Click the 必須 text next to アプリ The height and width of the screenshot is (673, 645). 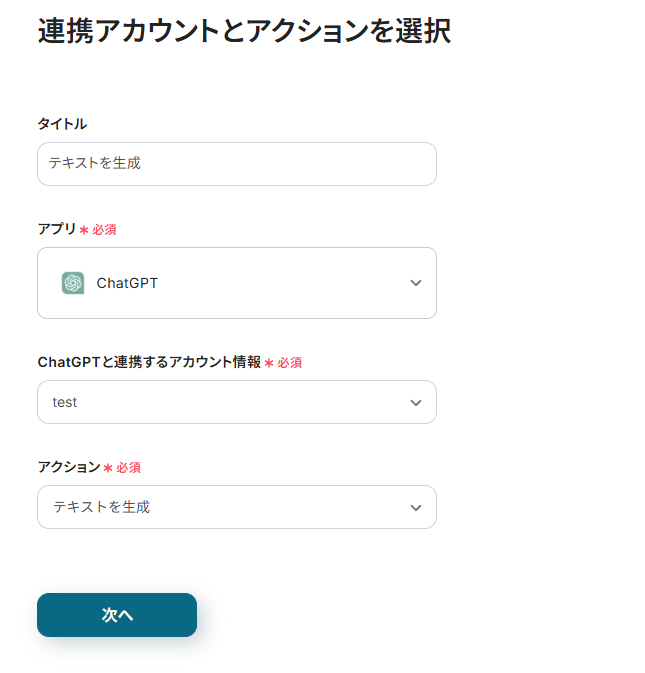104,230
